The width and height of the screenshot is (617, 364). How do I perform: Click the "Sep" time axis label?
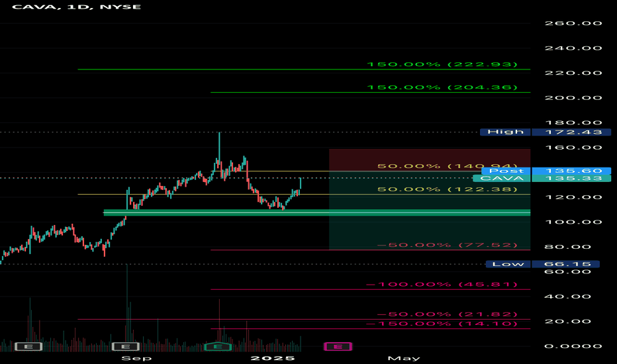click(136, 358)
